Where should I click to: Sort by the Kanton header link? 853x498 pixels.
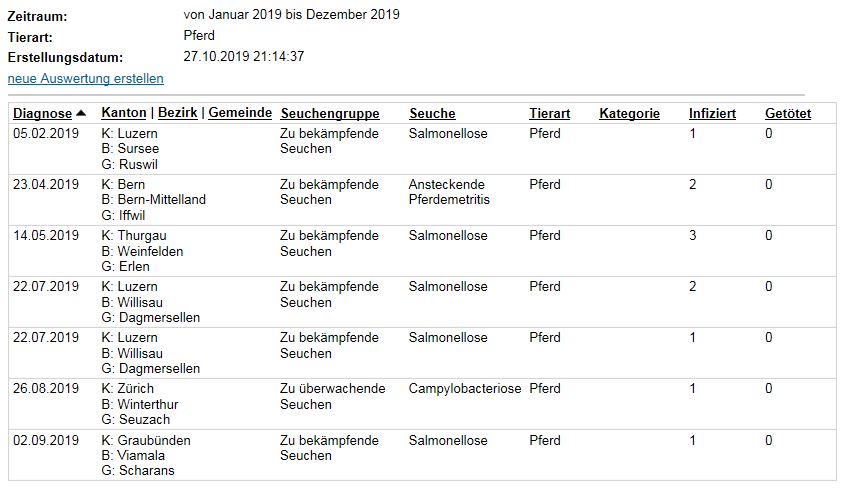point(124,113)
